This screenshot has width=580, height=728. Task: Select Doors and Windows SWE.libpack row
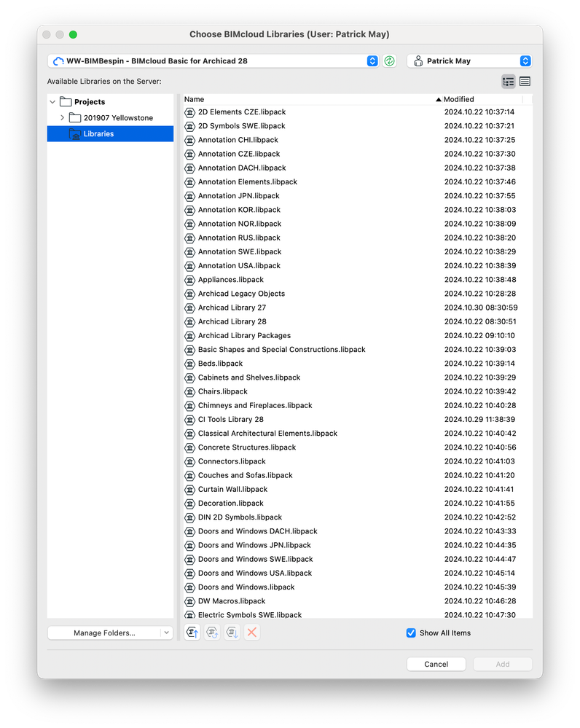tap(358, 559)
